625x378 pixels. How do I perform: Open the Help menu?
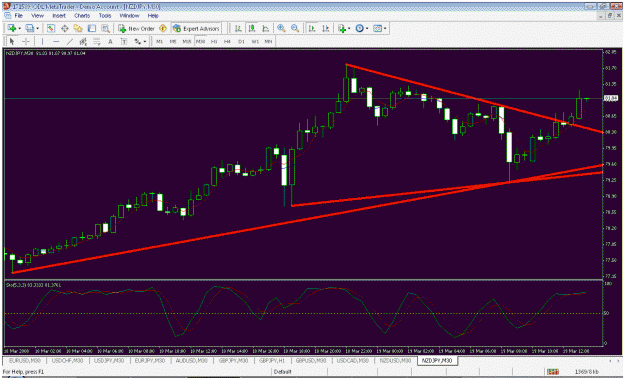[x=153, y=16]
